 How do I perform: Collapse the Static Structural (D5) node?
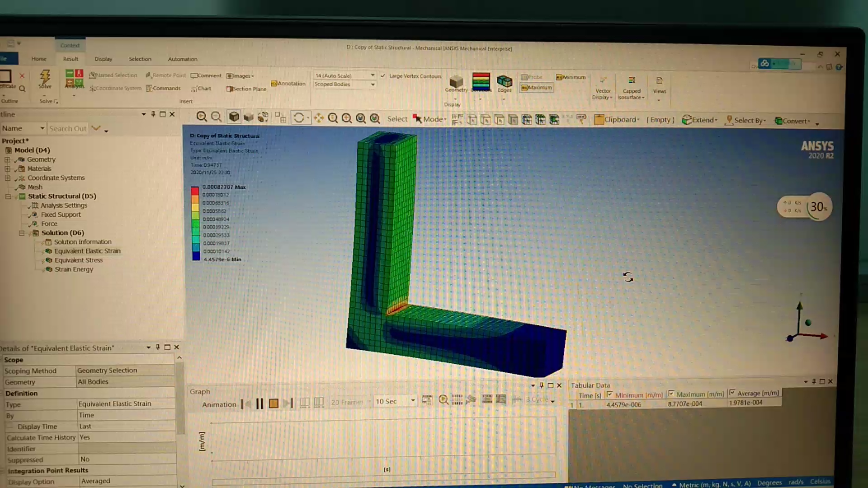8,197
